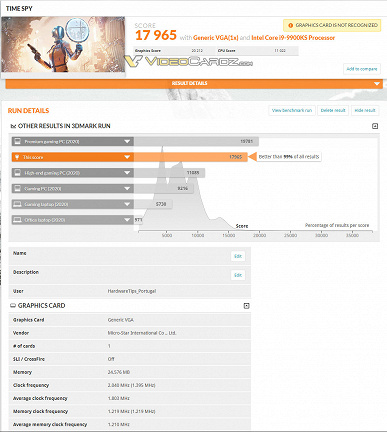
Task: Open Gaming PC (2020) dropdown arrow
Action: coord(127,189)
